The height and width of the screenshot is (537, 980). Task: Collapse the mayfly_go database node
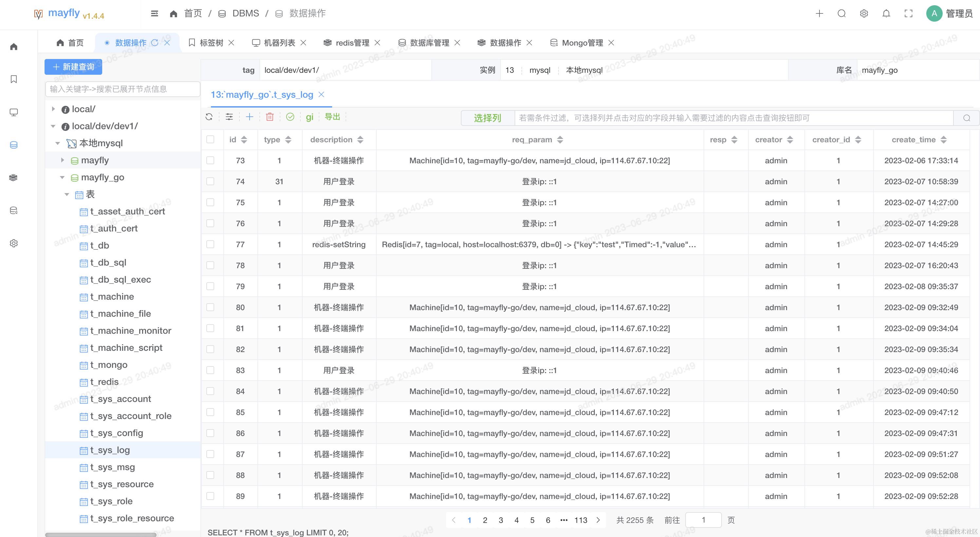62,177
